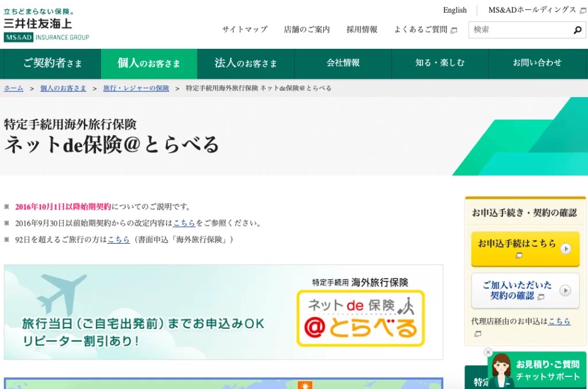Image resolution: width=588 pixels, height=389 pixels.
Task: Click こちら link for 2016年9月30日以前 contracts
Action: (x=184, y=223)
